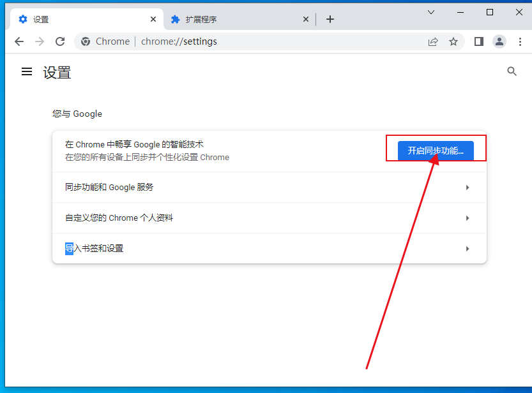Open tab search dropdown arrow
This screenshot has height=393, width=532.
[x=431, y=12]
